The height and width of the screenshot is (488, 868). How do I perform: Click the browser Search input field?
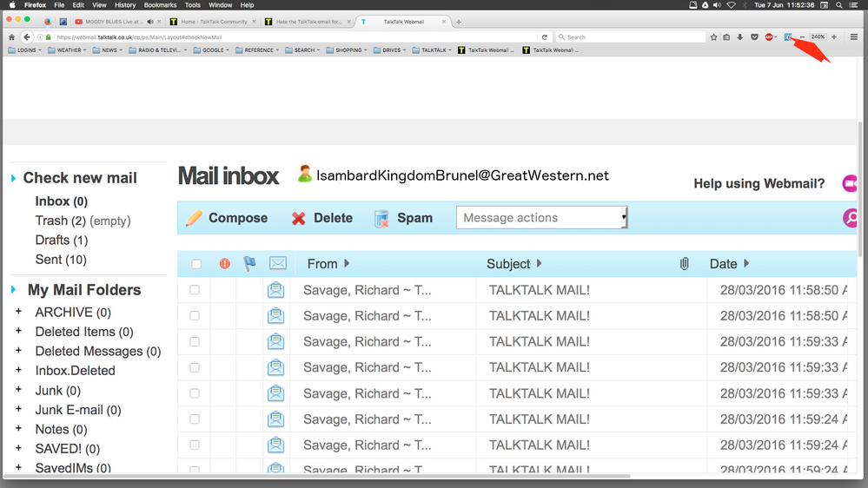(x=630, y=37)
